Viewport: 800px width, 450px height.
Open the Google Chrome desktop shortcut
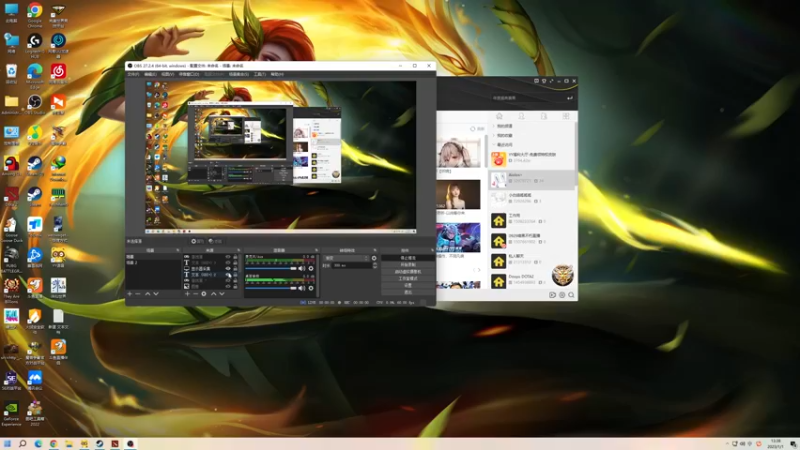point(35,13)
